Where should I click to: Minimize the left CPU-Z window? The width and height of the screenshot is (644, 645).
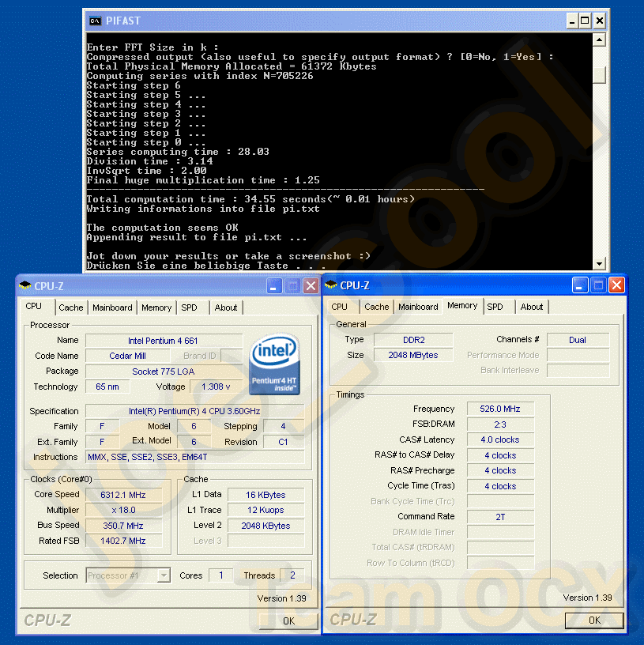pyautogui.click(x=274, y=286)
